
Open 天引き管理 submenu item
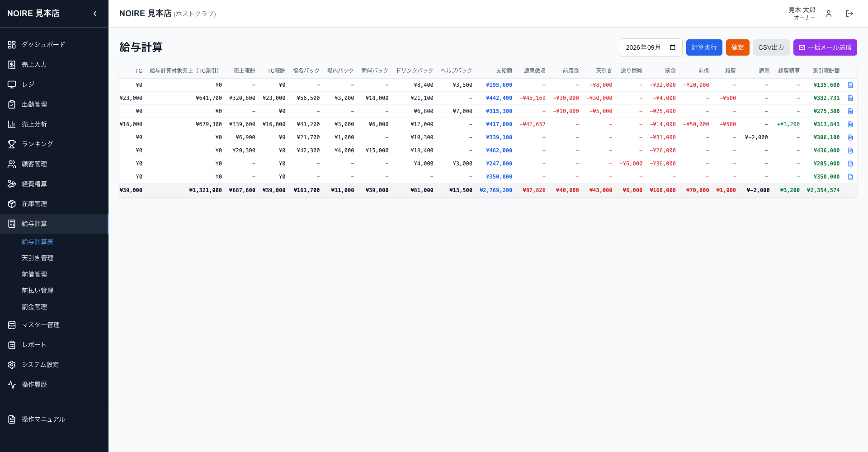click(x=38, y=258)
